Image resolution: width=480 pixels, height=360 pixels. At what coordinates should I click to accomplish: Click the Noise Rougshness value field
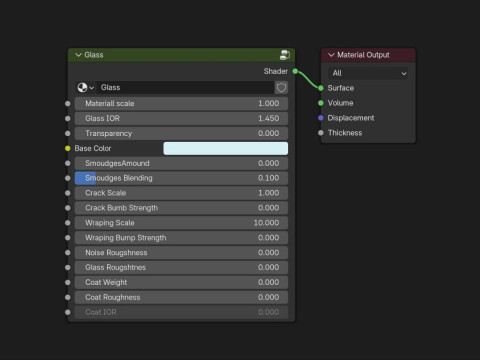[x=181, y=253]
